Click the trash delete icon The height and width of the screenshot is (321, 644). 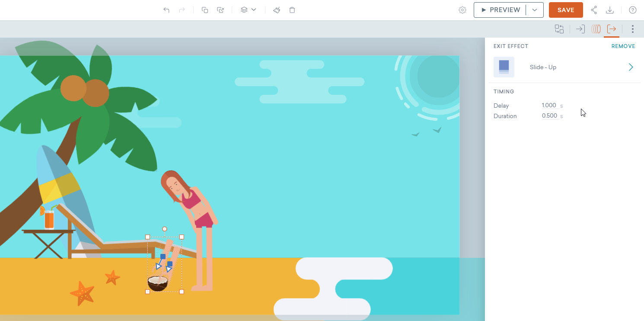coord(292,10)
